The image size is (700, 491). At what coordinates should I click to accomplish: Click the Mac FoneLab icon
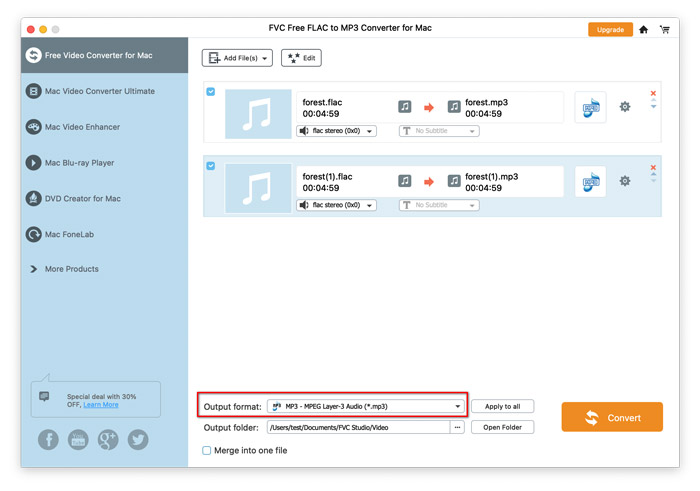(33, 234)
